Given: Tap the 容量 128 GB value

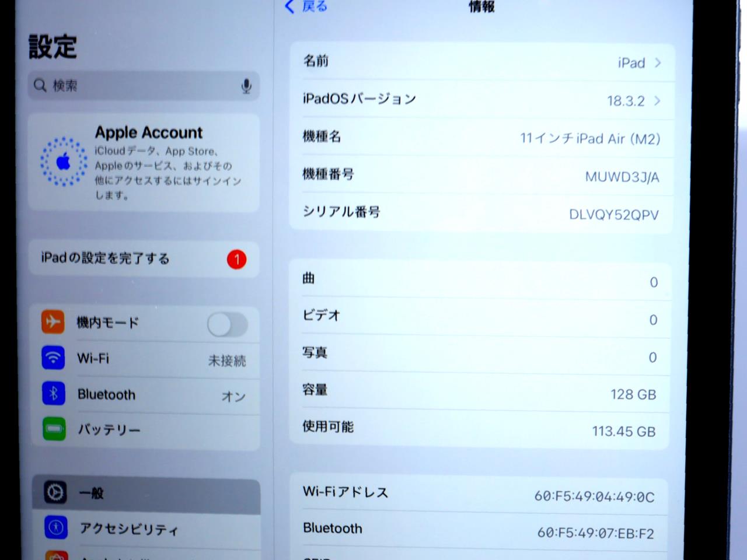Looking at the screenshot, I should pyautogui.click(x=633, y=394).
